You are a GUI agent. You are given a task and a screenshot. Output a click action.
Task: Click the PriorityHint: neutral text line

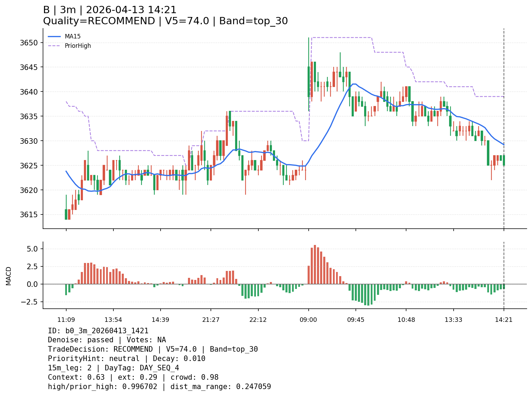click(126, 359)
